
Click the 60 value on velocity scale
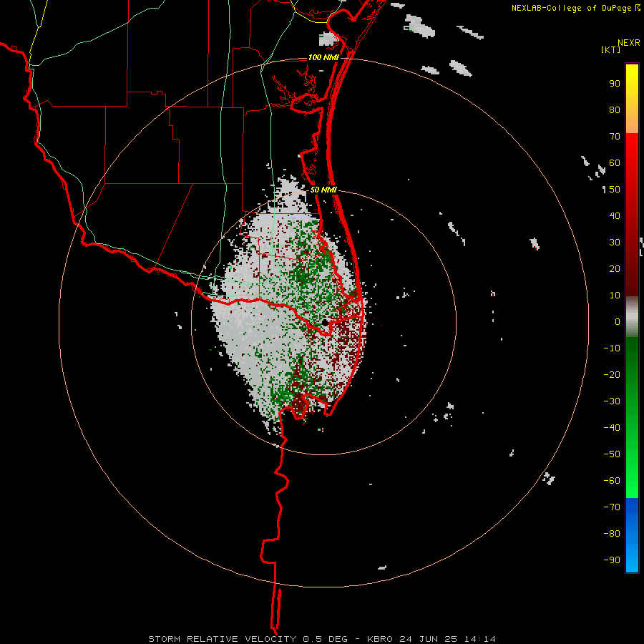point(615,162)
